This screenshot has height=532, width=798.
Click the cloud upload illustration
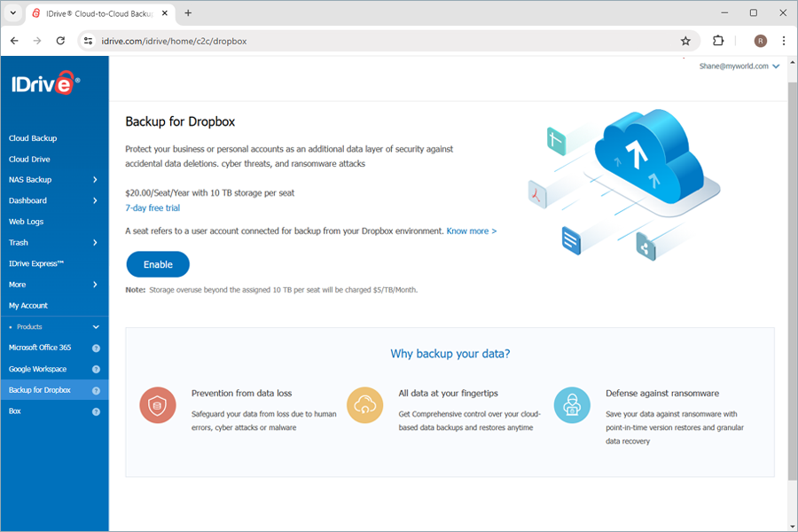click(x=625, y=184)
